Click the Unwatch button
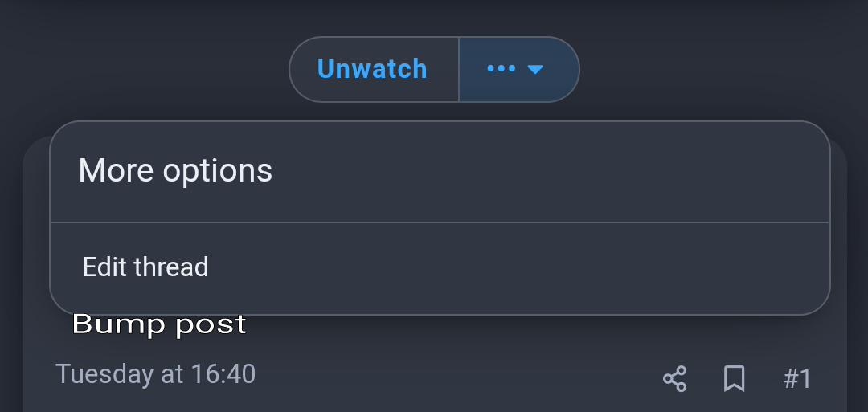This screenshot has width=868, height=412. click(374, 69)
